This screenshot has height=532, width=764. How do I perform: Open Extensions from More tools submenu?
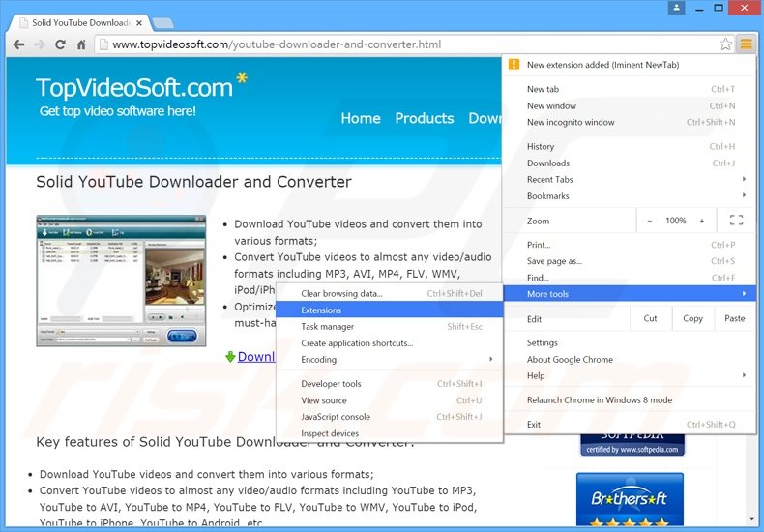tap(390, 310)
